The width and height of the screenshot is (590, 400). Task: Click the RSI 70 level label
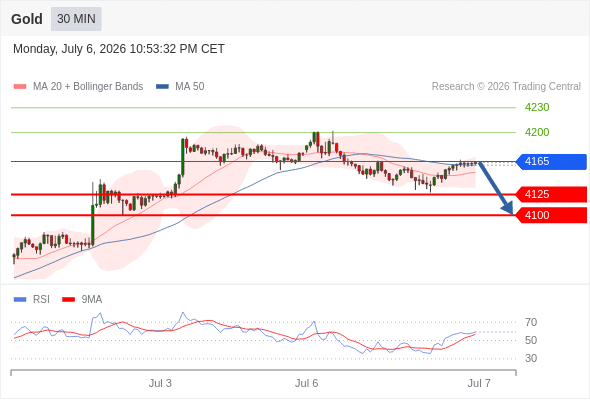click(531, 322)
